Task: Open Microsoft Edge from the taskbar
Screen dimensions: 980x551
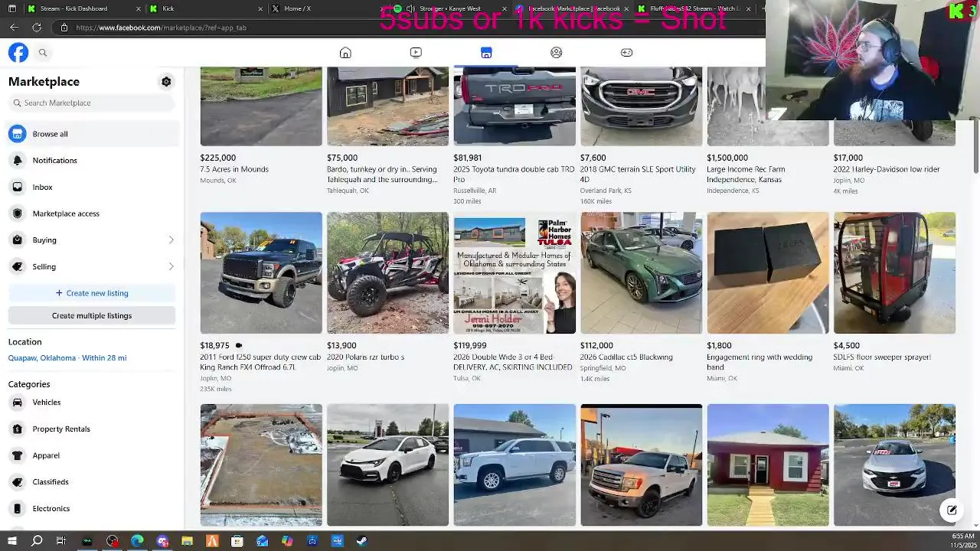Action: pyautogui.click(x=137, y=541)
